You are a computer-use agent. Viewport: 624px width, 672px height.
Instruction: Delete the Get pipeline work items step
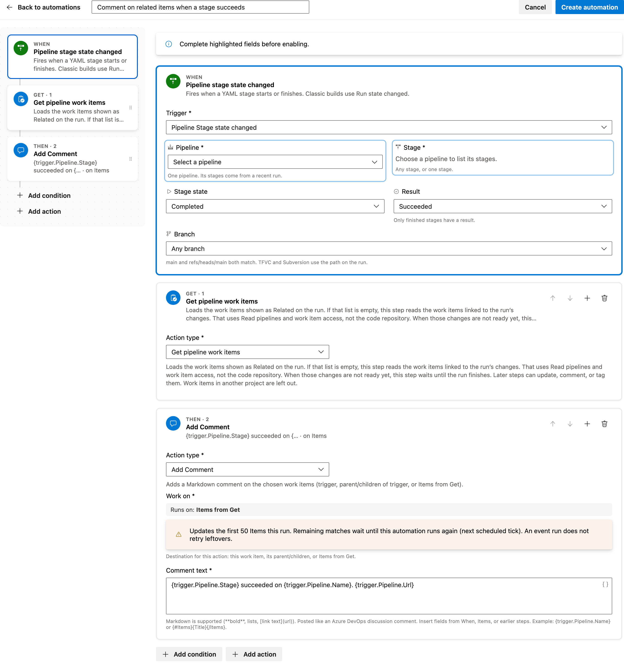coord(604,298)
